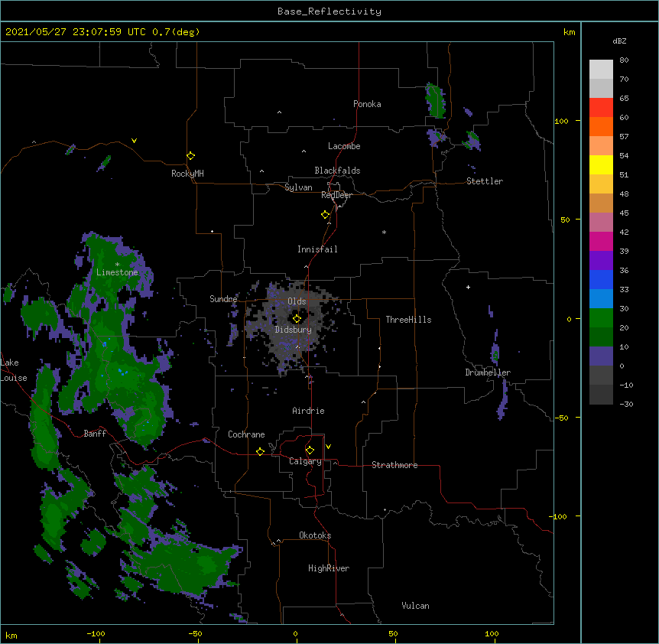The width and height of the screenshot is (659, 644).
Task: Click the yellow V marker east of Calgary
Action: pos(328,447)
